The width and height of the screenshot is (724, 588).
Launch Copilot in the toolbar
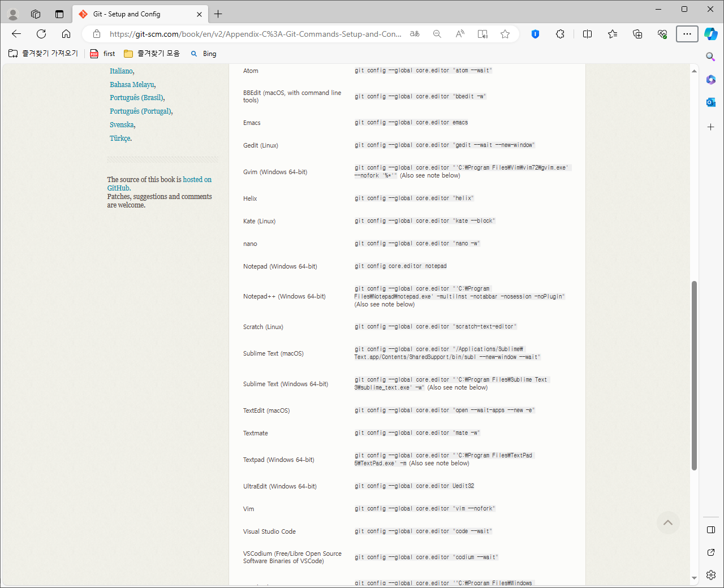[711, 34]
